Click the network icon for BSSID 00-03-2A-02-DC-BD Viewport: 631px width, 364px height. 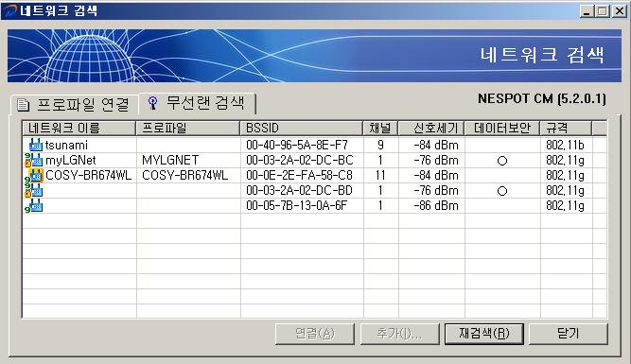click(x=33, y=190)
